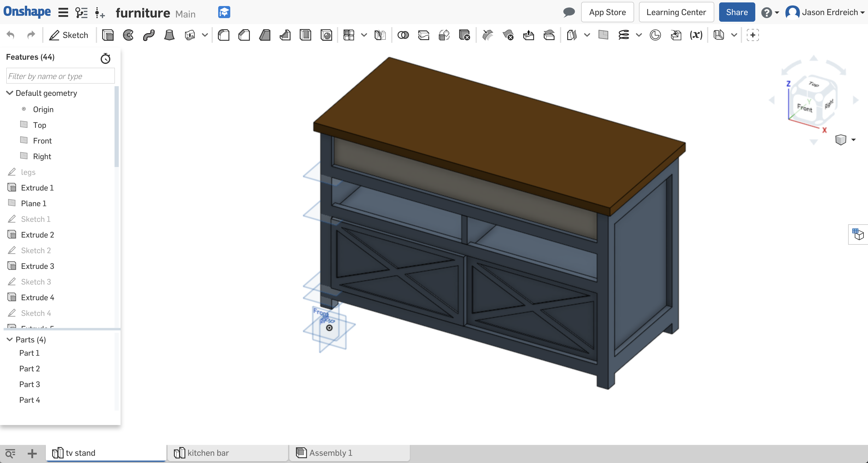Select Extrude 3 in feature tree

pyautogui.click(x=37, y=266)
